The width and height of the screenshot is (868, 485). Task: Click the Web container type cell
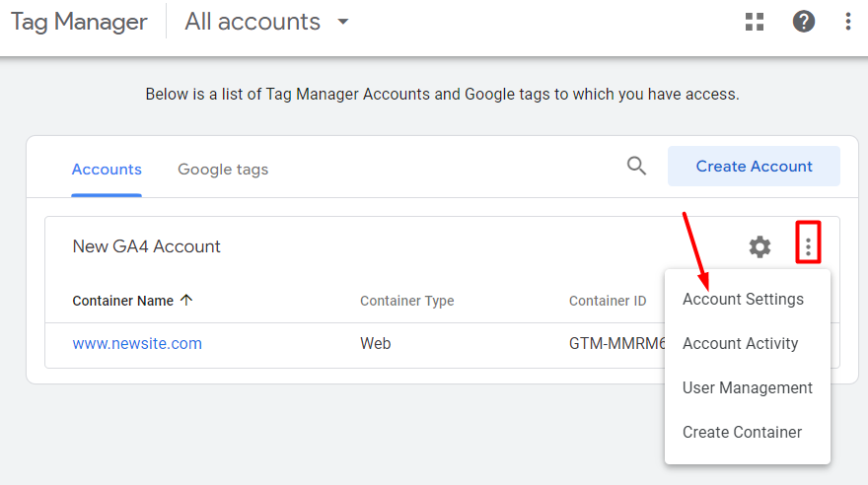pyautogui.click(x=376, y=343)
